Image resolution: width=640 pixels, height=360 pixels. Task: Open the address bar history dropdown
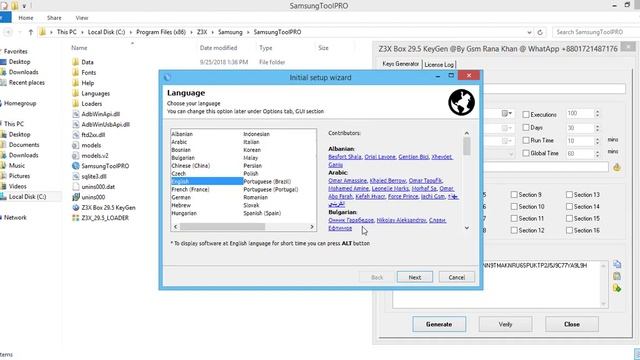click(529, 32)
